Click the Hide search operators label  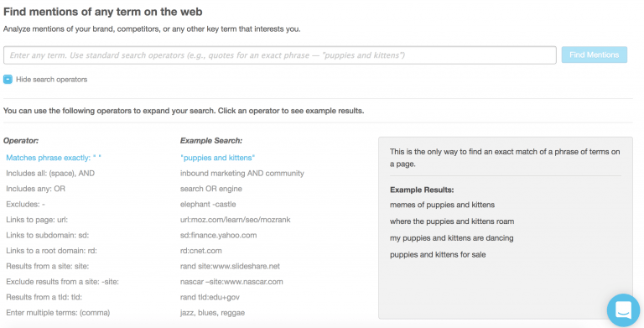[52, 80]
